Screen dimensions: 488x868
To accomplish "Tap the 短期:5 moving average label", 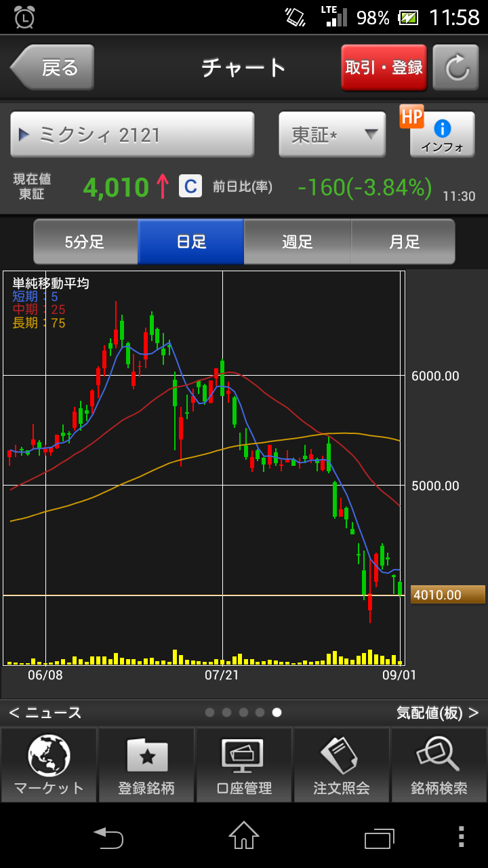I will [x=35, y=296].
